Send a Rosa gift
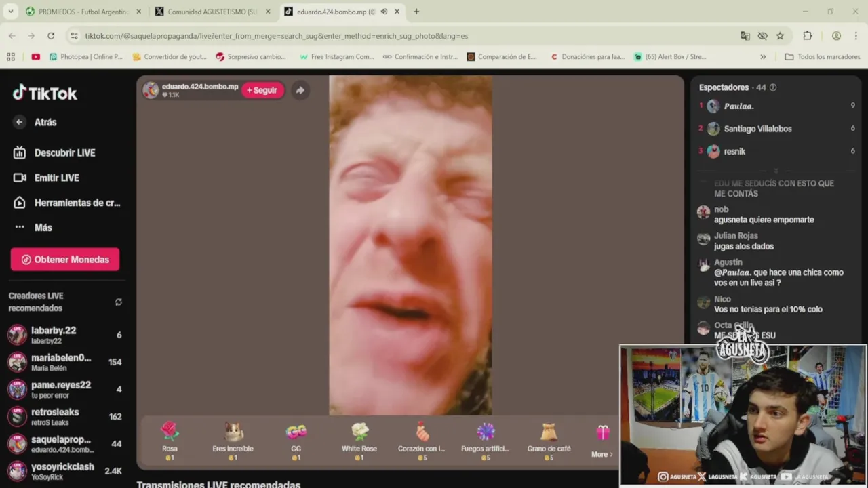 point(170,441)
